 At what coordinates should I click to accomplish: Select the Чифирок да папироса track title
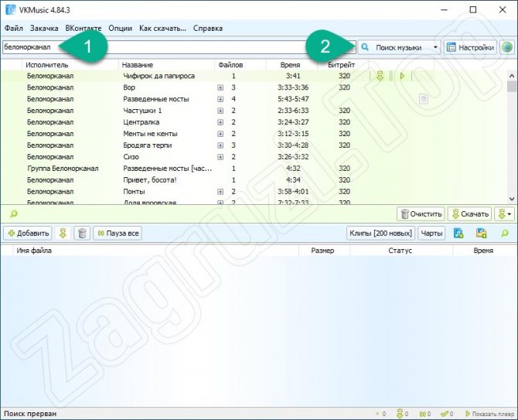tap(159, 76)
